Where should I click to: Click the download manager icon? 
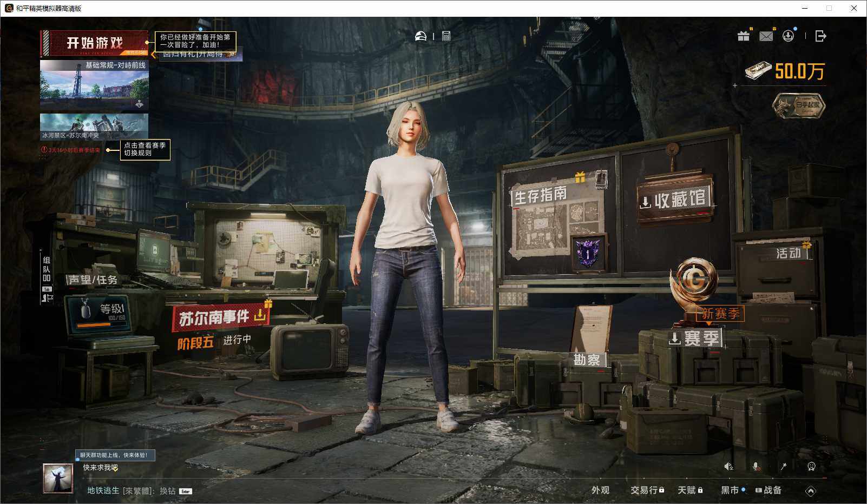click(789, 36)
